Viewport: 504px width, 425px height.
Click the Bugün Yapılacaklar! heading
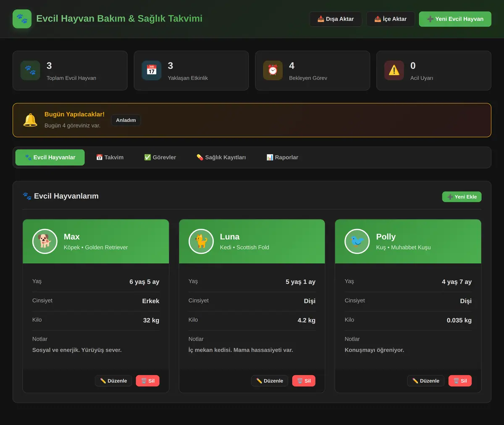[74, 114]
